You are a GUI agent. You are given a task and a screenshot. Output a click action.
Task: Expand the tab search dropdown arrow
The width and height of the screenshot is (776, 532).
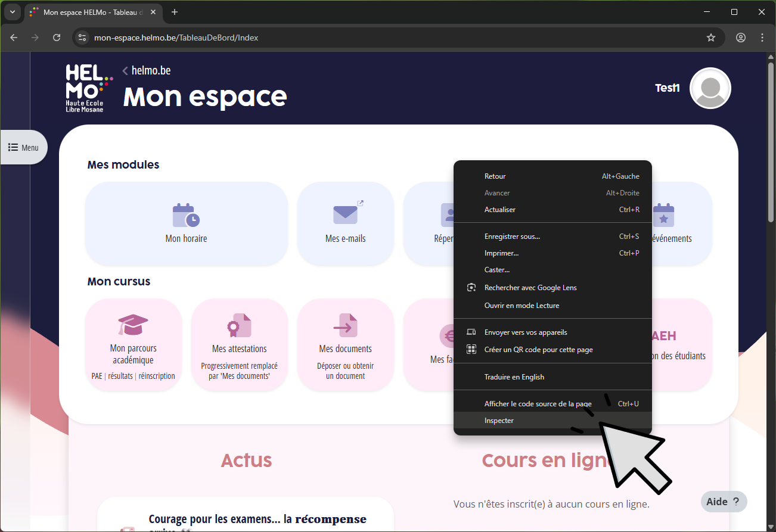click(x=13, y=12)
